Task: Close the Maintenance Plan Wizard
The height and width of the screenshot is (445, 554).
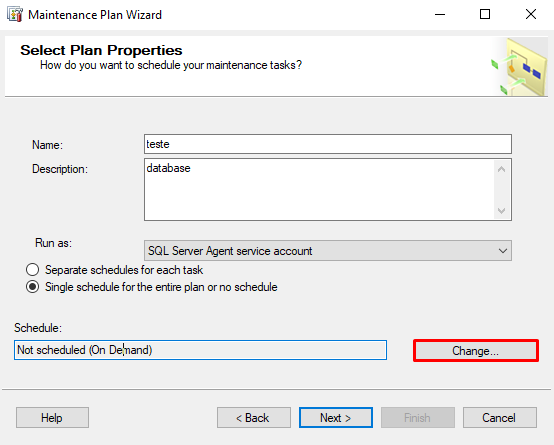Action: (531, 14)
